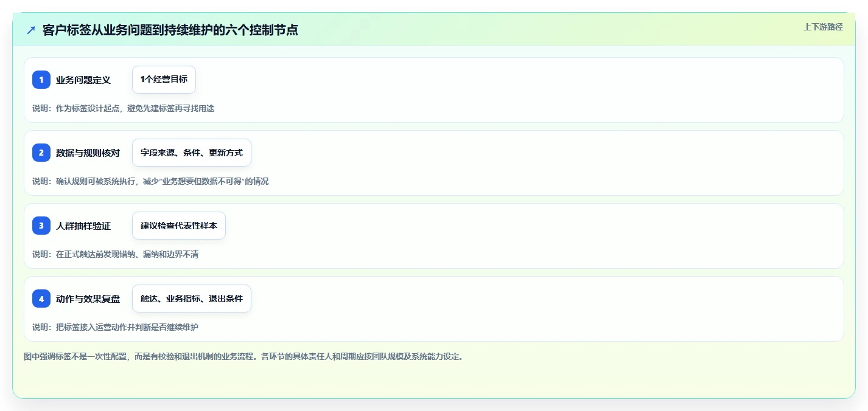Click the title '客户标签从业务问题到持续维护的六个控制节点'
This screenshot has width=868, height=411.
[170, 30]
